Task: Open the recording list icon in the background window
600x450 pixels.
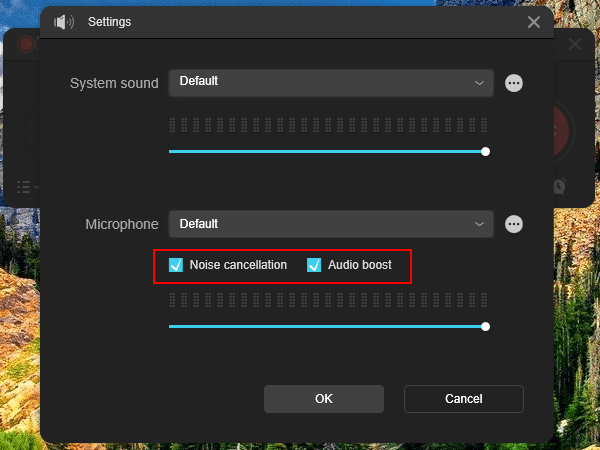Action: click(x=24, y=187)
